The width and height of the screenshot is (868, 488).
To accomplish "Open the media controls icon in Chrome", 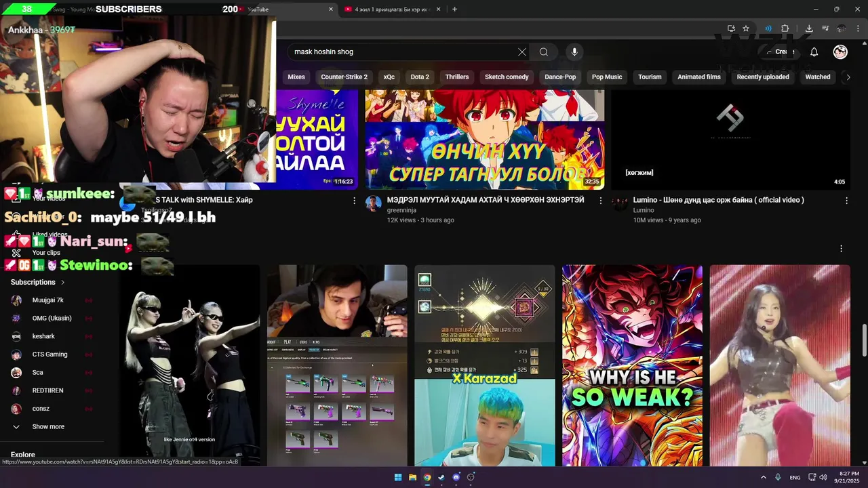I will tap(825, 28).
